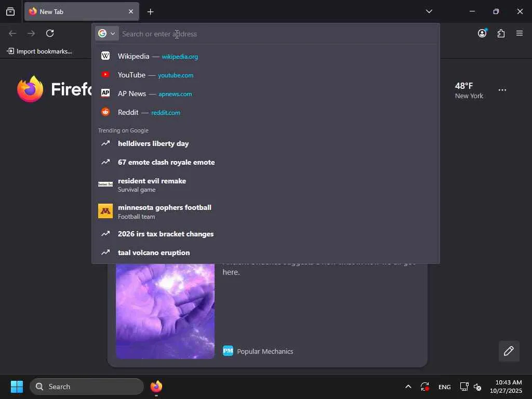The image size is (532, 399).
Task: Choose trending search helldivers liberty day
Action: coord(265,143)
